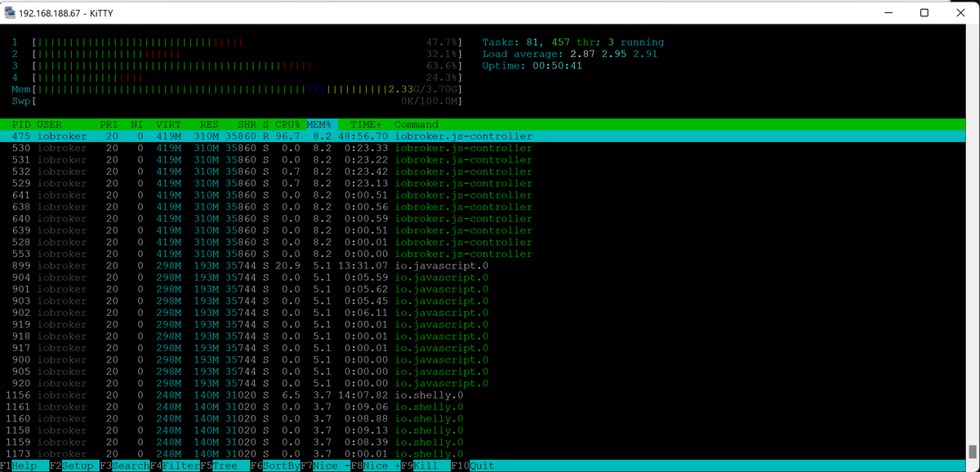Click the Swp meter bar
The height and width of the screenshot is (472, 980).
[x=238, y=100]
